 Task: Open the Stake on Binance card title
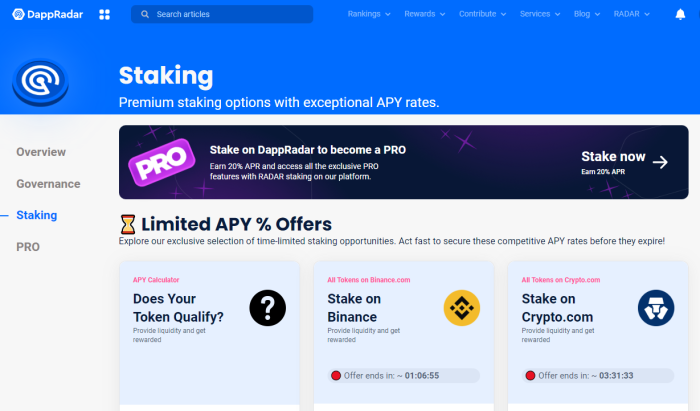pyautogui.click(x=354, y=308)
